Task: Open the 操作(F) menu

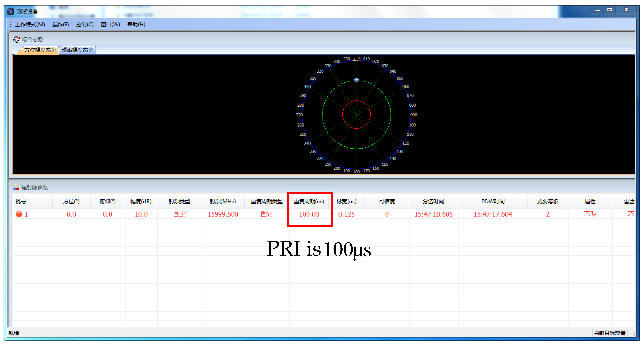Action: (60, 25)
